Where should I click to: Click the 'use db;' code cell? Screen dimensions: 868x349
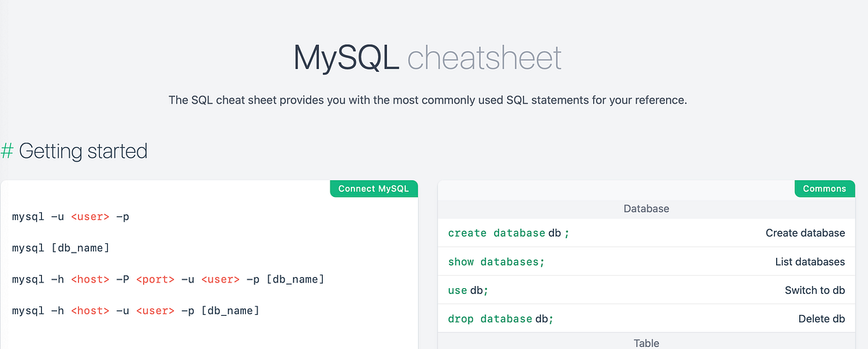pyautogui.click(x=468, y=290)
